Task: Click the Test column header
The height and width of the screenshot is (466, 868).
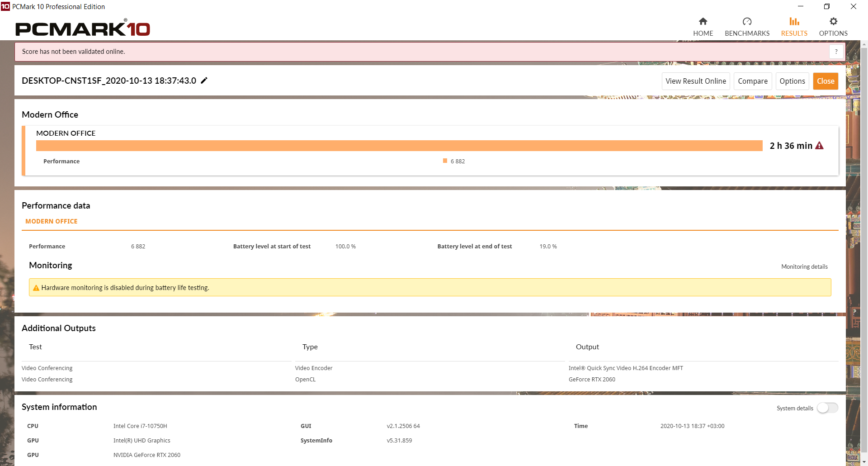Action: 35,347
